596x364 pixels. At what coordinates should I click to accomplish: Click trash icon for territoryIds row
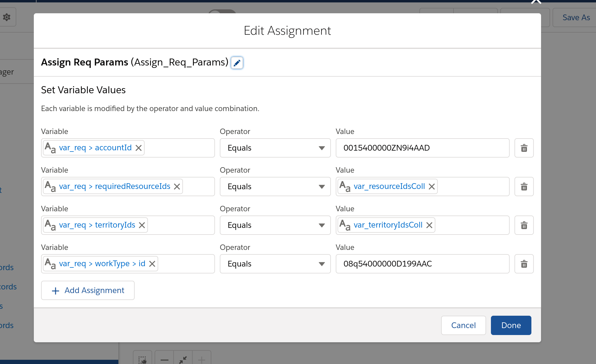[x=524, y=225]
